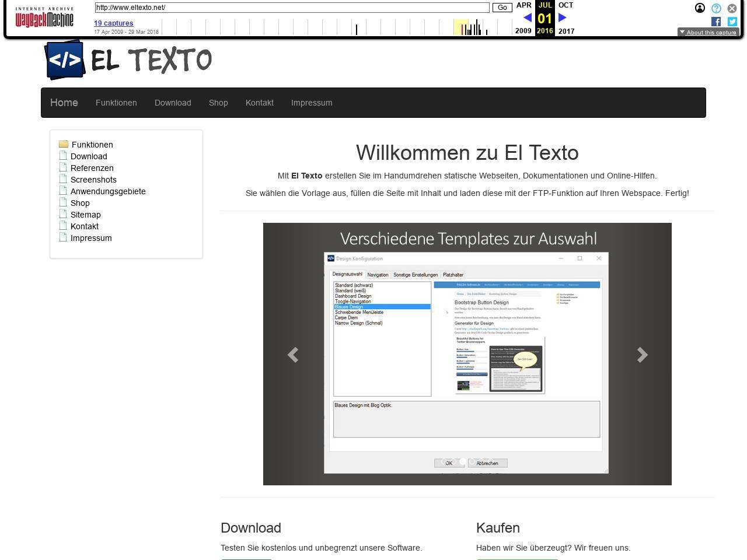Click highlighted 2016 section in capture timeline
The width and height of the screenshot is (747, 560).
click(460, 27)
